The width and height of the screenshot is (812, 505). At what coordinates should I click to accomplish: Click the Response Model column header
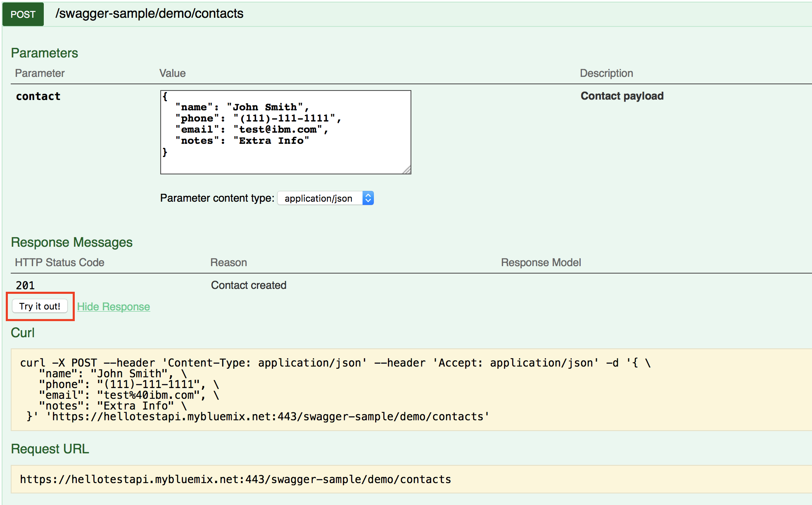[541, 262]
